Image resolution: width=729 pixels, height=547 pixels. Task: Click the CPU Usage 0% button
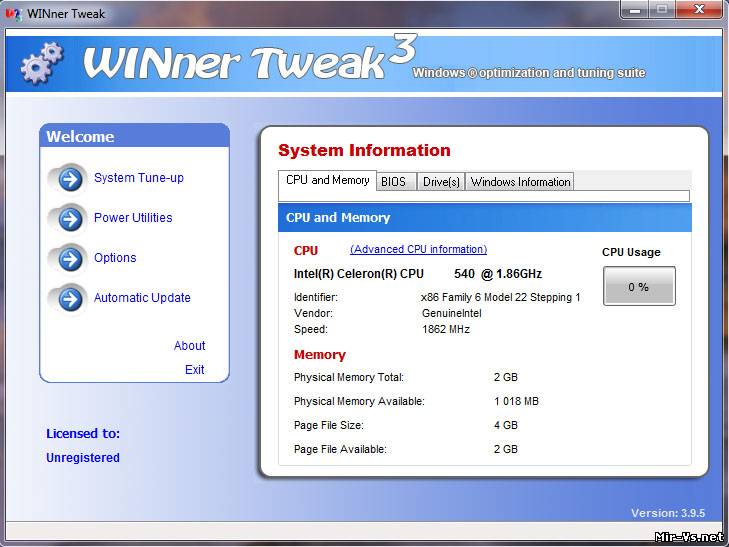click(x=638, y=287)
